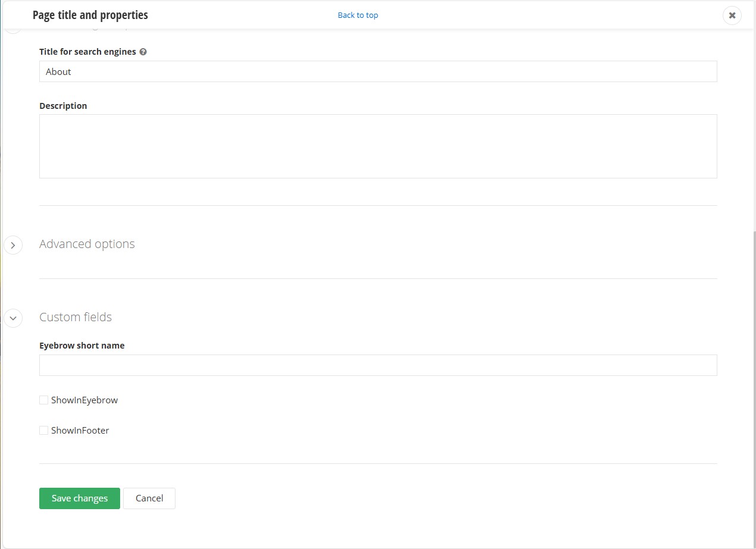Click Save changes
756x549 pixels.
pos(79,498)
